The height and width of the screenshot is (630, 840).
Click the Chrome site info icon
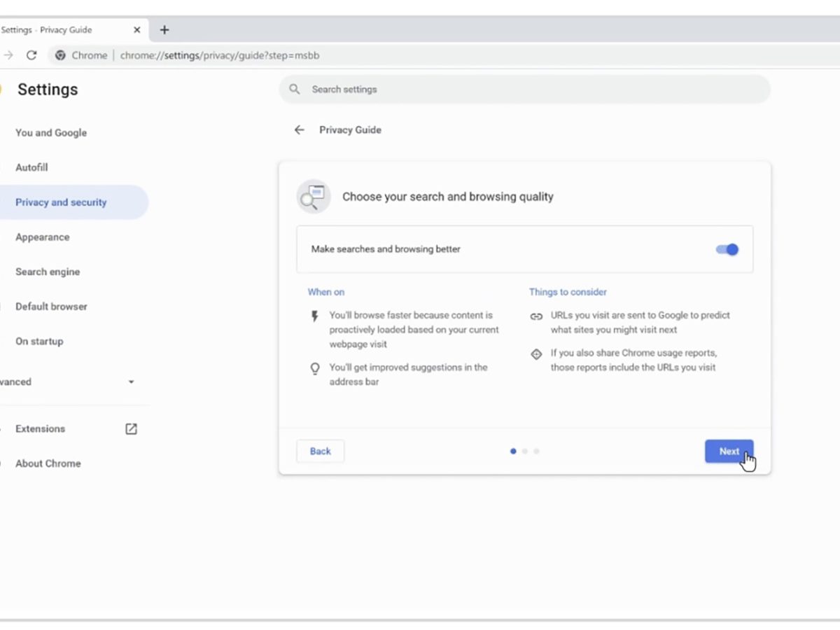tap(61, 55)
